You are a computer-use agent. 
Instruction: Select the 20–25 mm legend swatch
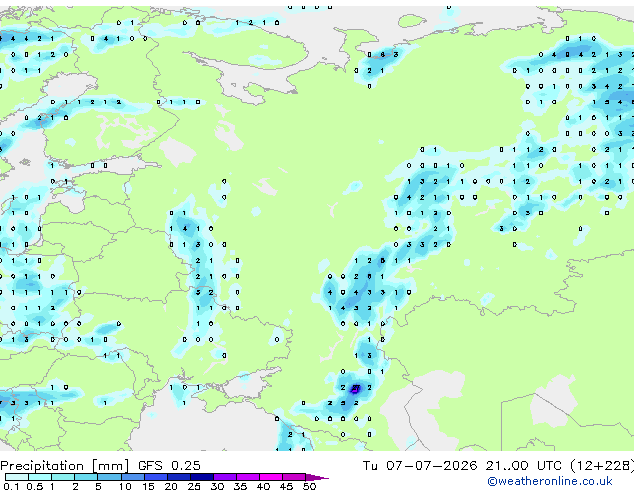pyautogui.click(x=178, y=477)
